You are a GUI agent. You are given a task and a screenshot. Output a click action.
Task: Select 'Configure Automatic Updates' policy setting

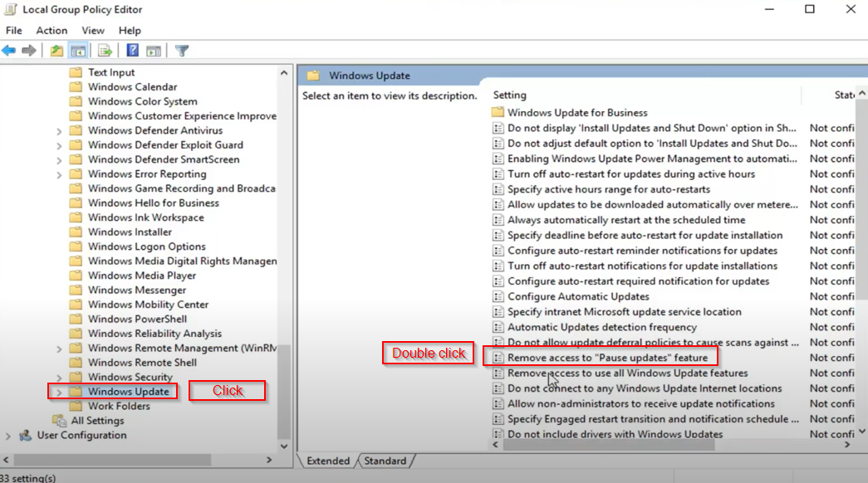(578, 296)
